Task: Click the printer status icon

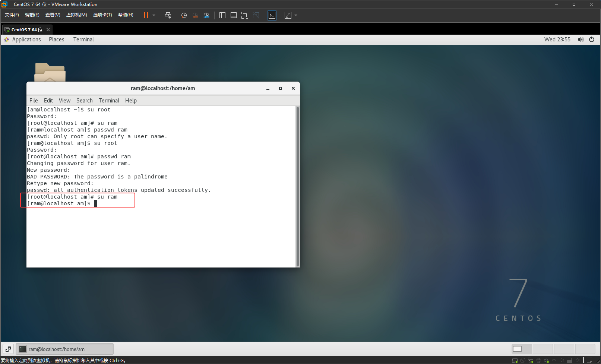Action: pos(538,360)
